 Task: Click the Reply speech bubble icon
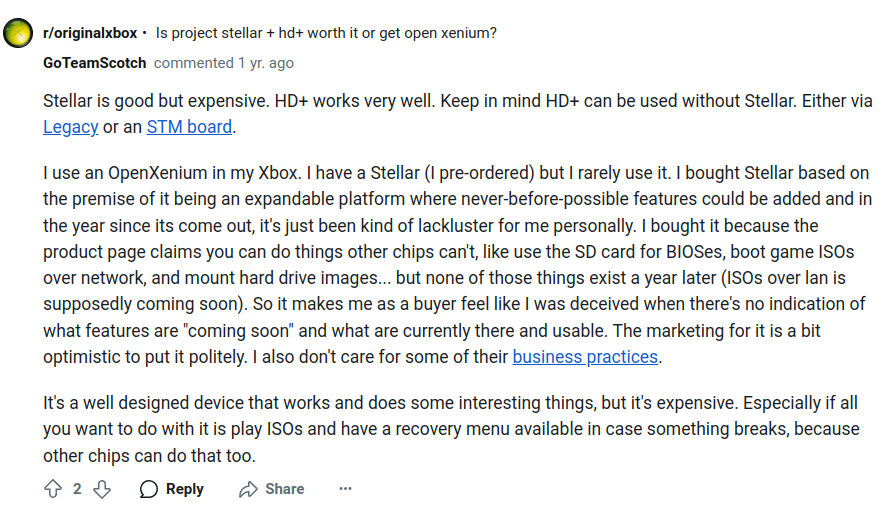[149, 489]
